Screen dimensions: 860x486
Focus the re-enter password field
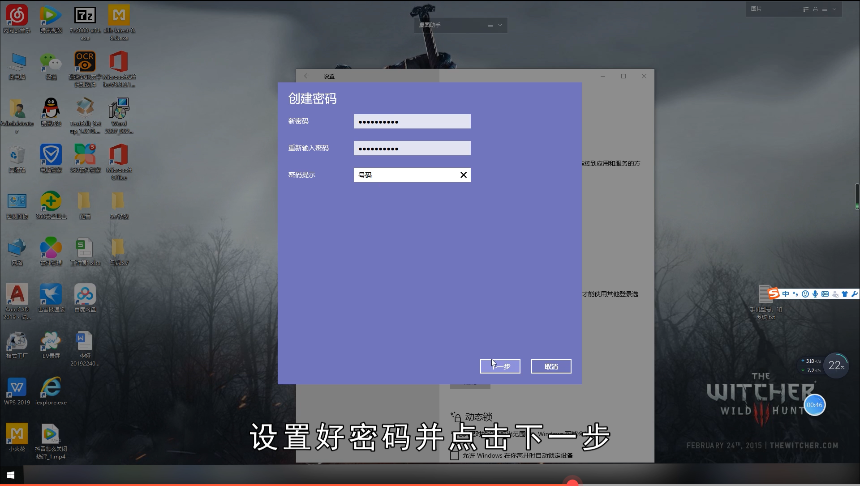(412, 148)
